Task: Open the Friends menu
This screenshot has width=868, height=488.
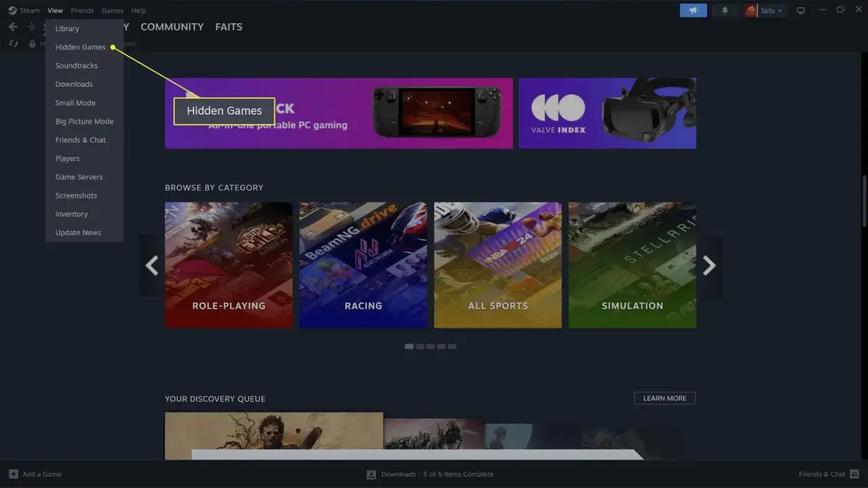Action: pos(82,10)
